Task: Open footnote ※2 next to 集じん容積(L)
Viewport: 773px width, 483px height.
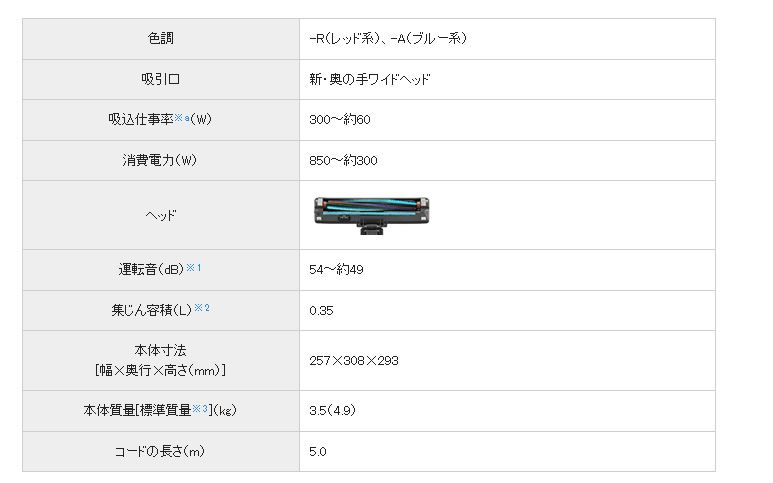Action: (x=202, y=308)
